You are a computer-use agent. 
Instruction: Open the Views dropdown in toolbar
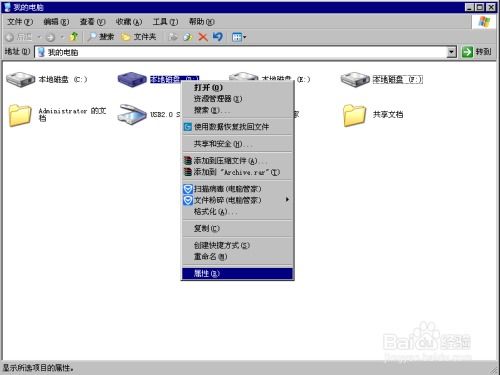coord(239,37)
